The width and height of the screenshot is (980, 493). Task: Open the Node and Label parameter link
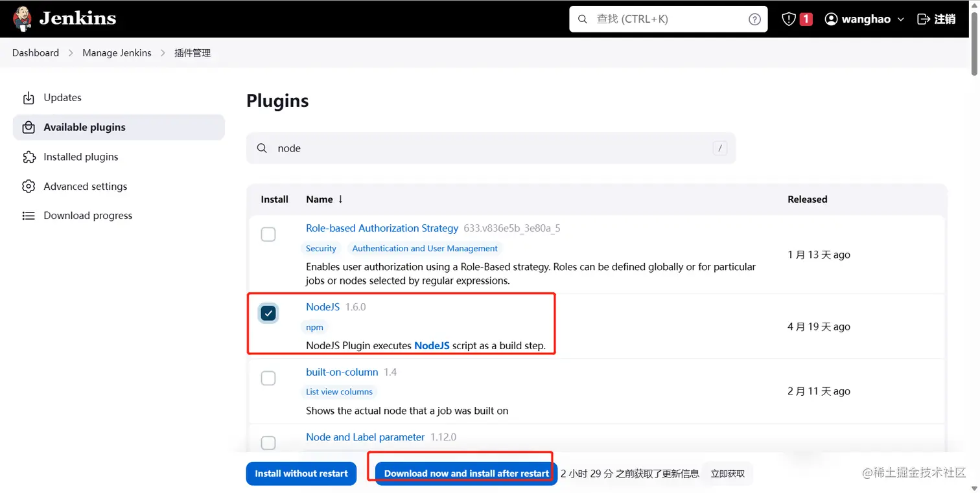point(366,437)
